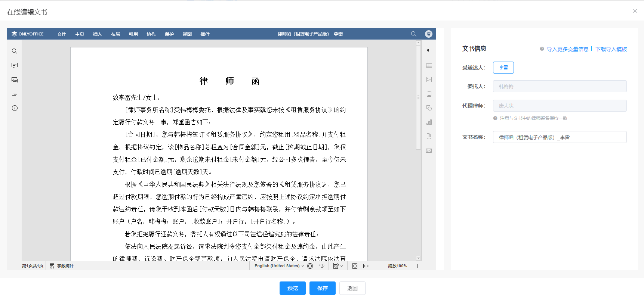
Task: Open table settings in right sidebar
Action: tap(429, 65)
